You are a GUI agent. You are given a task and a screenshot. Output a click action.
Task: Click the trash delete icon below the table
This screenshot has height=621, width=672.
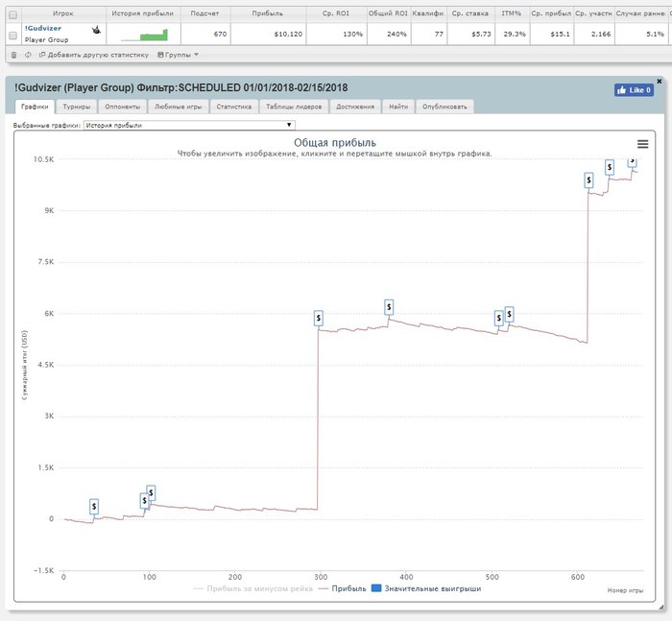pos(13,55)
